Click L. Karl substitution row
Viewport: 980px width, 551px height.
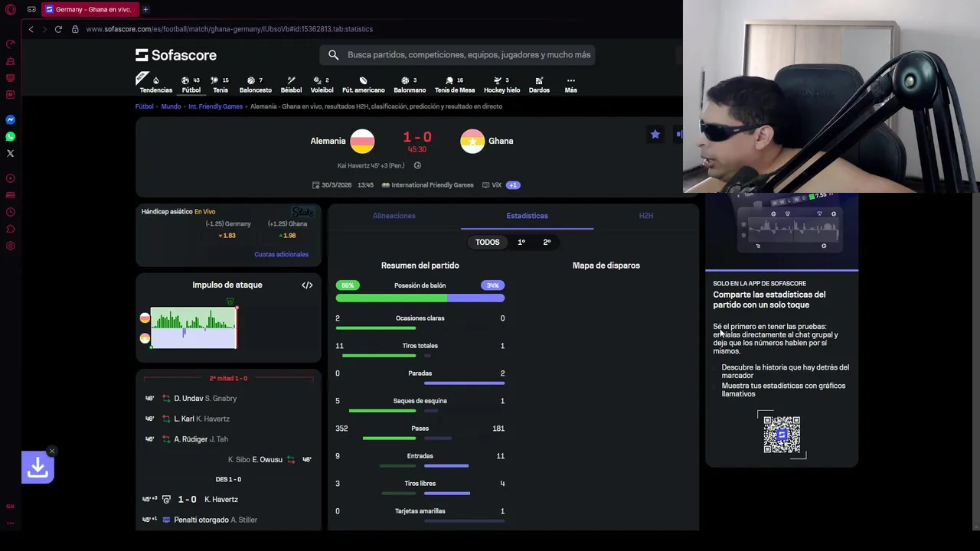[228, 419]
